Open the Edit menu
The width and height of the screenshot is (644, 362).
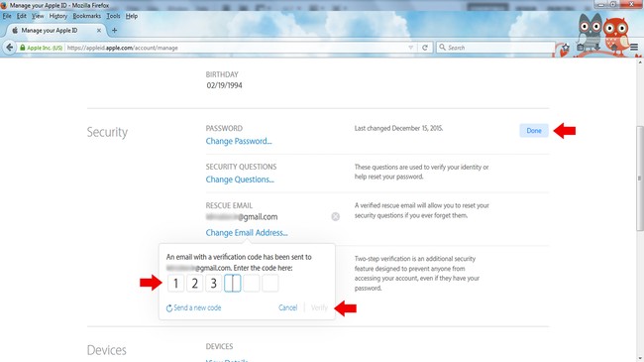click(22, 16)
